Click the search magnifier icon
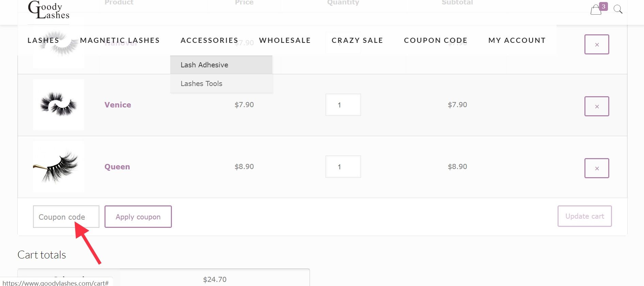Screen dimensions: 644x286 pyautogui.click(x=618, y=9)
